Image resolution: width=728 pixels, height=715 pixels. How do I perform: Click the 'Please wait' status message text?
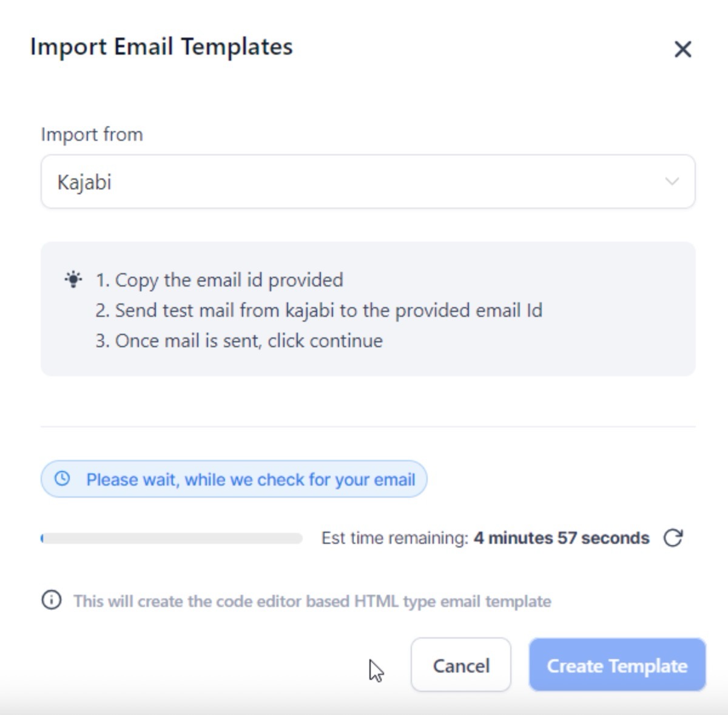click(251, 479)
